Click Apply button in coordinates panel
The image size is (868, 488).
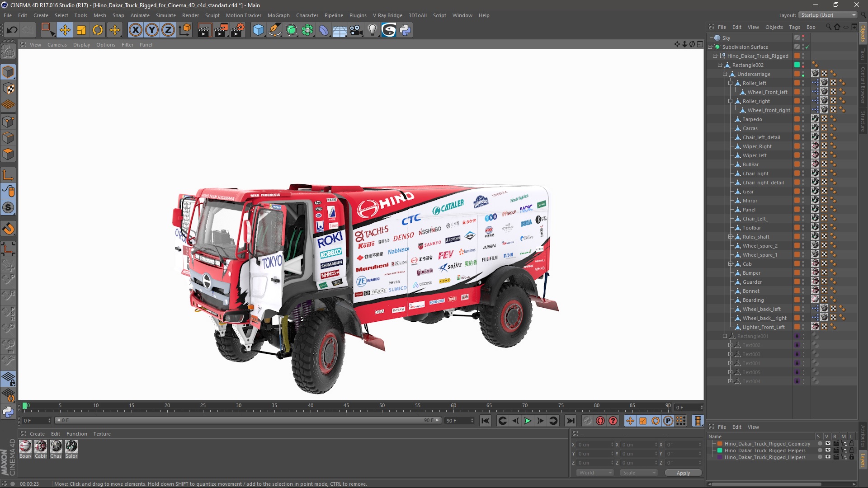(683, 473)
